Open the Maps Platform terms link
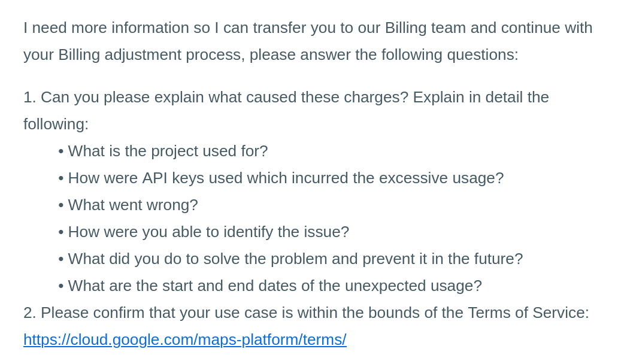The width and height of the screenshot is (618, 364). pos(184,339)
